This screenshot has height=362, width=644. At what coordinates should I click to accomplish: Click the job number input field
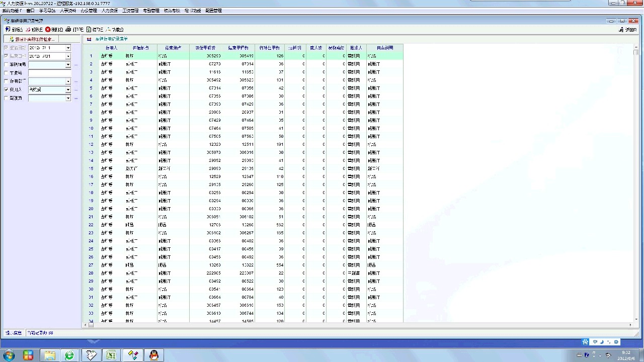tap(49, 73)
